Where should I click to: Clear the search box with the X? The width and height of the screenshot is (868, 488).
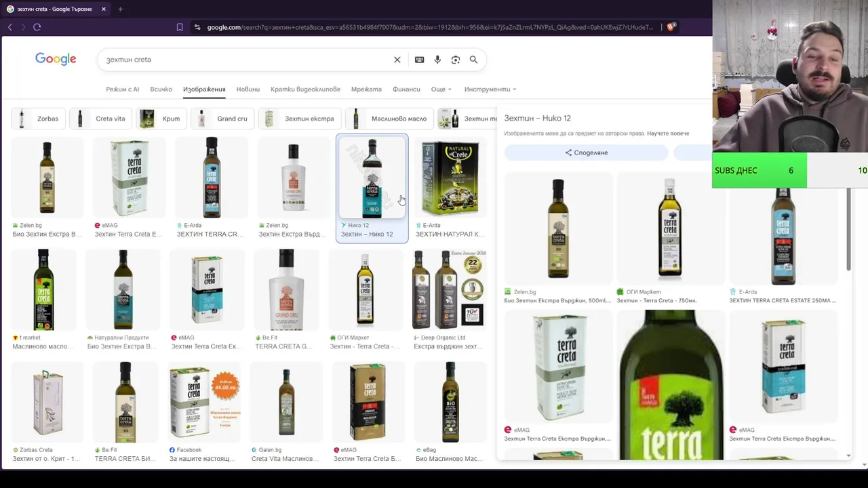pos(397,60)
